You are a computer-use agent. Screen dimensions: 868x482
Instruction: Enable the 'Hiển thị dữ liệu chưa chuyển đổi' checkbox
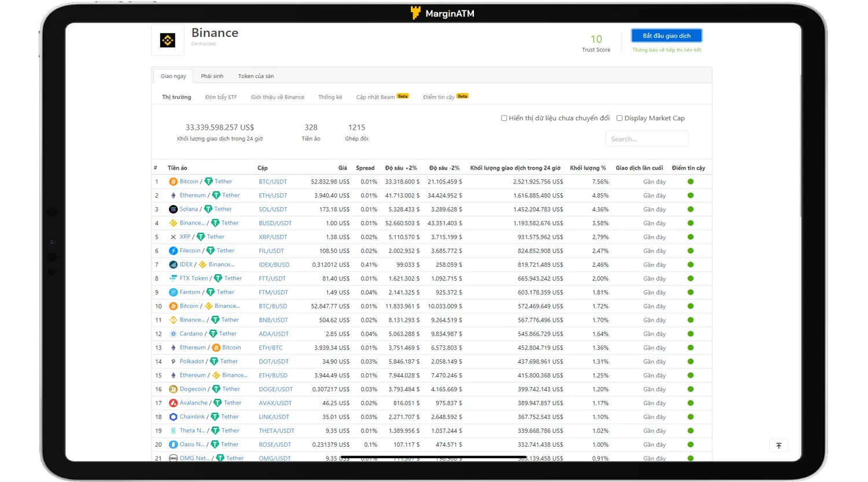pyautogui.click(x=504, y=118)
